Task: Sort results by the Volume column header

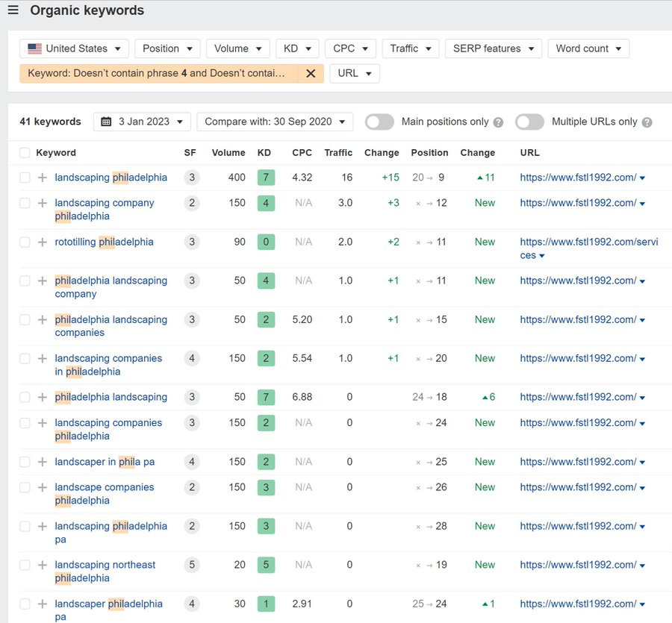Action: (228, 152)
